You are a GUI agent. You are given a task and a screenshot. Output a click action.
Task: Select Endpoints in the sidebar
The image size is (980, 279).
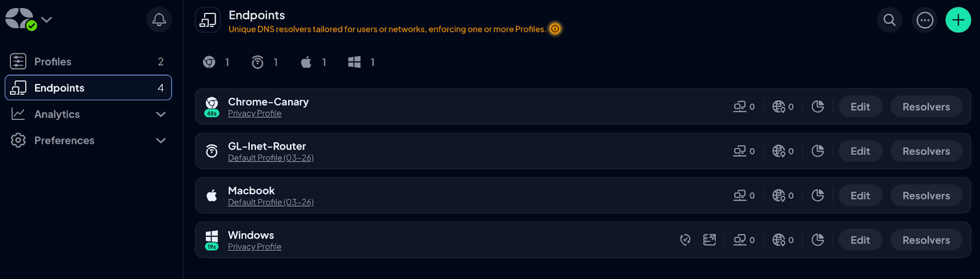click(59, 88)
